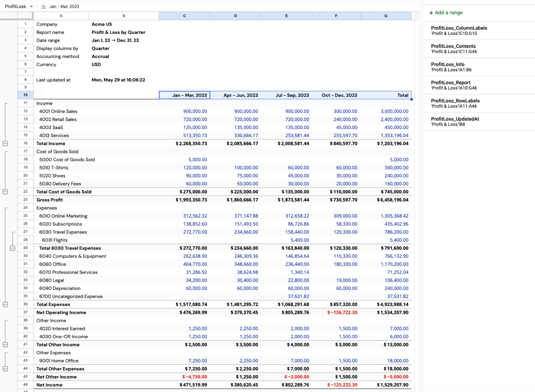Collapse the Income row group
The image size is (535, 392).
pos(5,144)
